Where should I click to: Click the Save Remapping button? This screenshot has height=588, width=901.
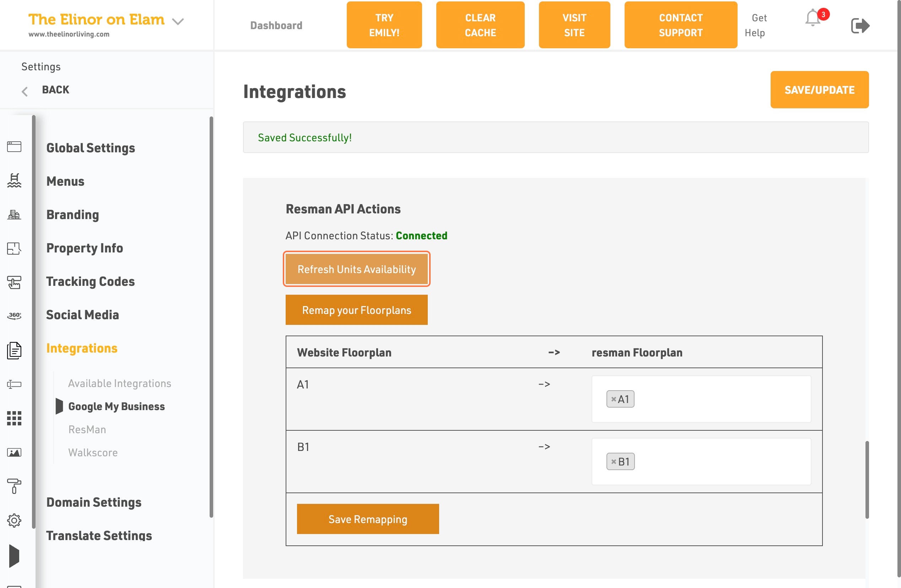(x=368, y=519)
